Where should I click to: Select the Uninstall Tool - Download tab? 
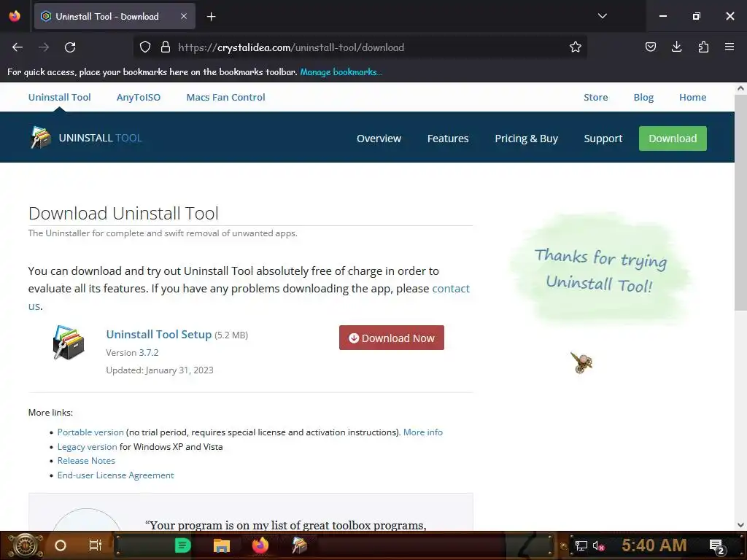115,16
